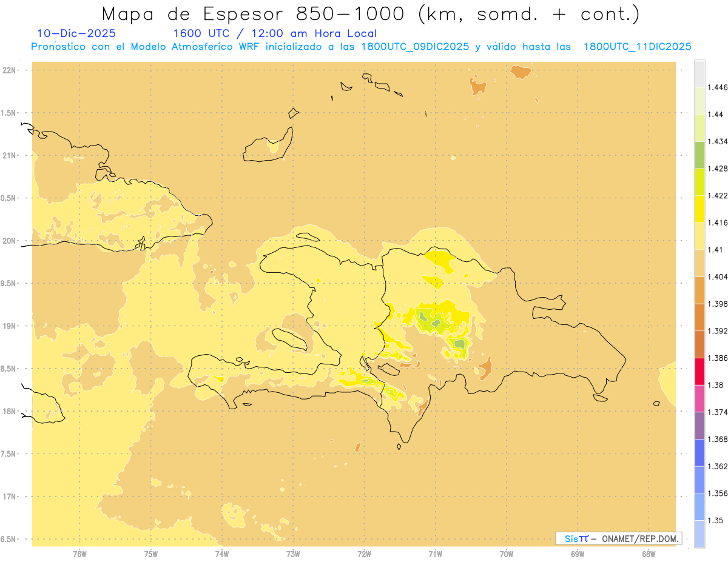Click the latitude label "21N"
This screenshot has width=728, height=562.
tap(9, 156)
